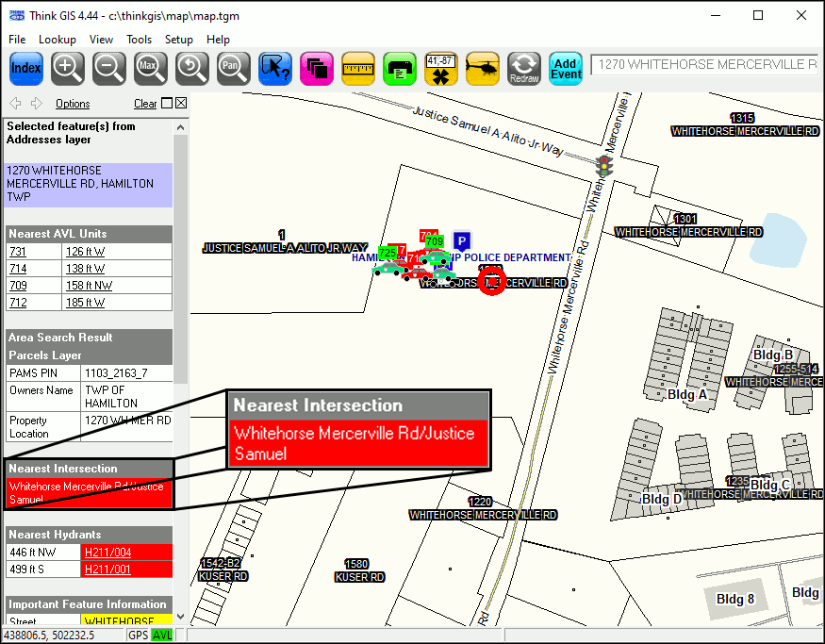Click the green print map icon
This screenshot has height=644, width=825.
400,68
